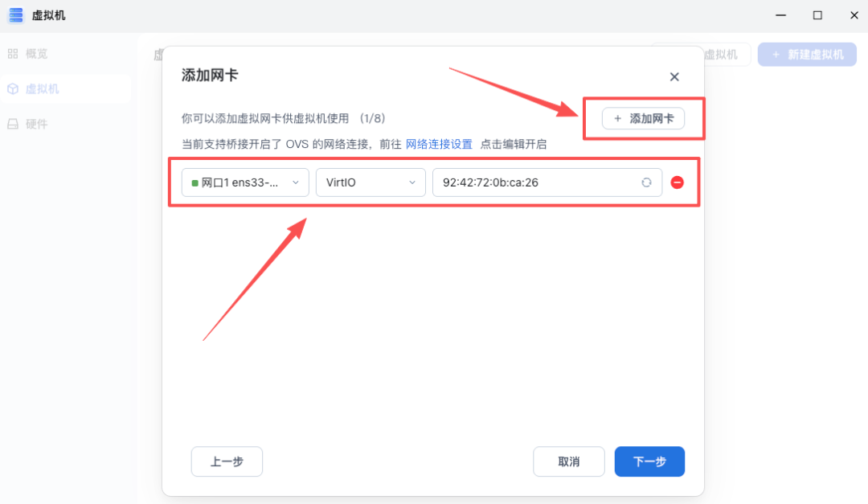This screenshot has width=868, height=504.
Task: Regenerate the MAC address using the refresh icon
Action: 646,182
